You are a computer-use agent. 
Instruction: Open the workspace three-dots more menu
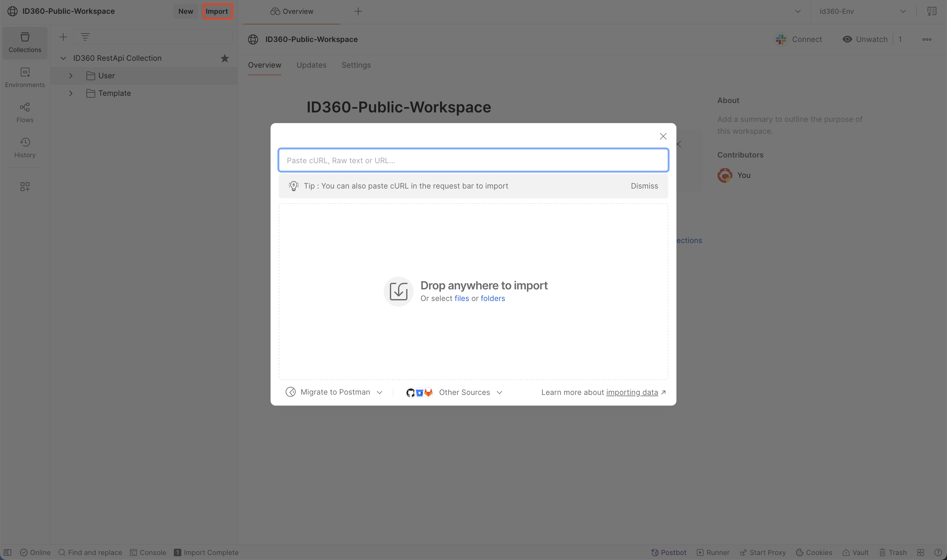[927, 39]
